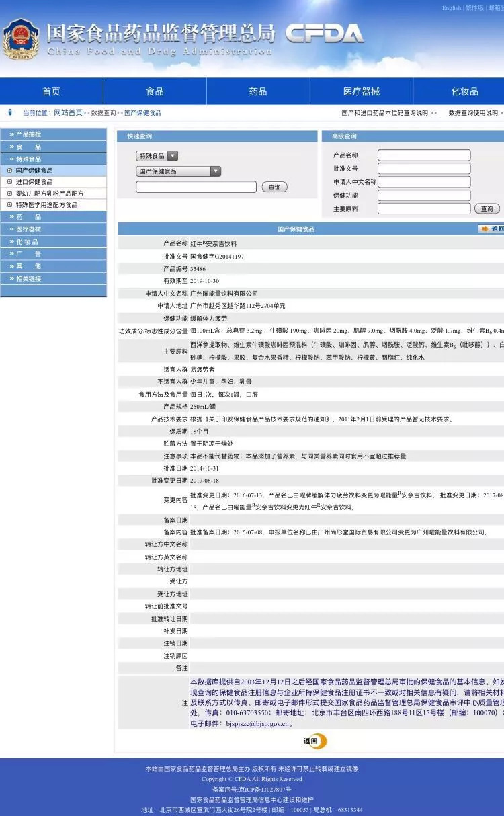Image resolution: width=504 pixels, height=816 pixels.
Task: Open the 食品 navigation tab
Action: point(155,91)
